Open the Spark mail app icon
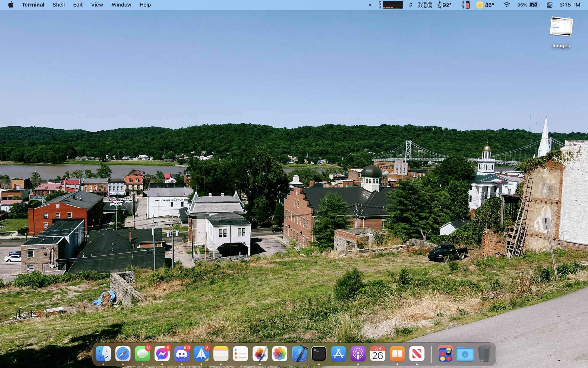 201,354
